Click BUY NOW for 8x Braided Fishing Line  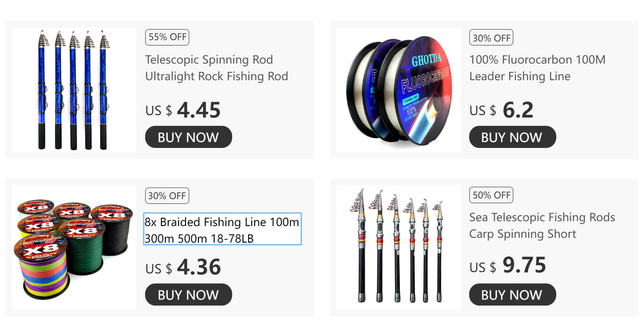pyautogui.click(x=189, y=295)
